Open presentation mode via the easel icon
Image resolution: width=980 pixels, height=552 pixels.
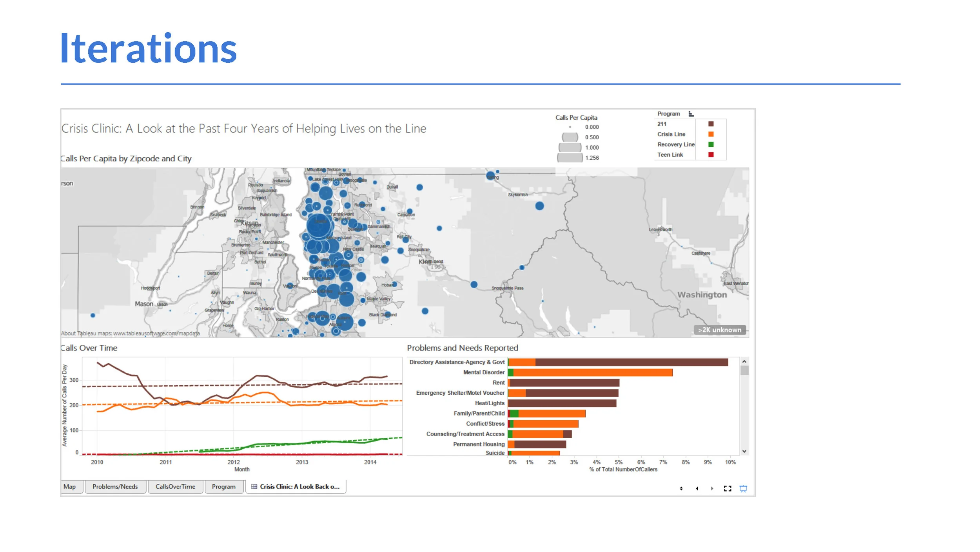[743, 488]
